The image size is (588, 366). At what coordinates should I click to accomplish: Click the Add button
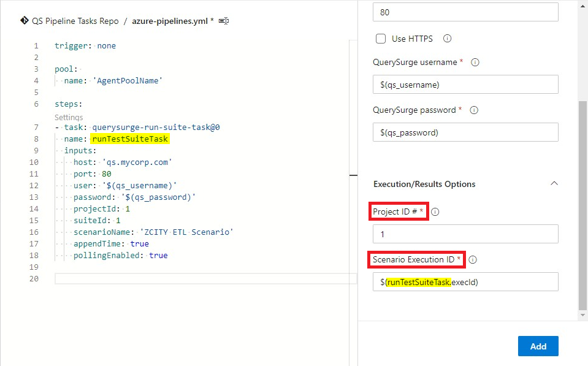[538, 346]
